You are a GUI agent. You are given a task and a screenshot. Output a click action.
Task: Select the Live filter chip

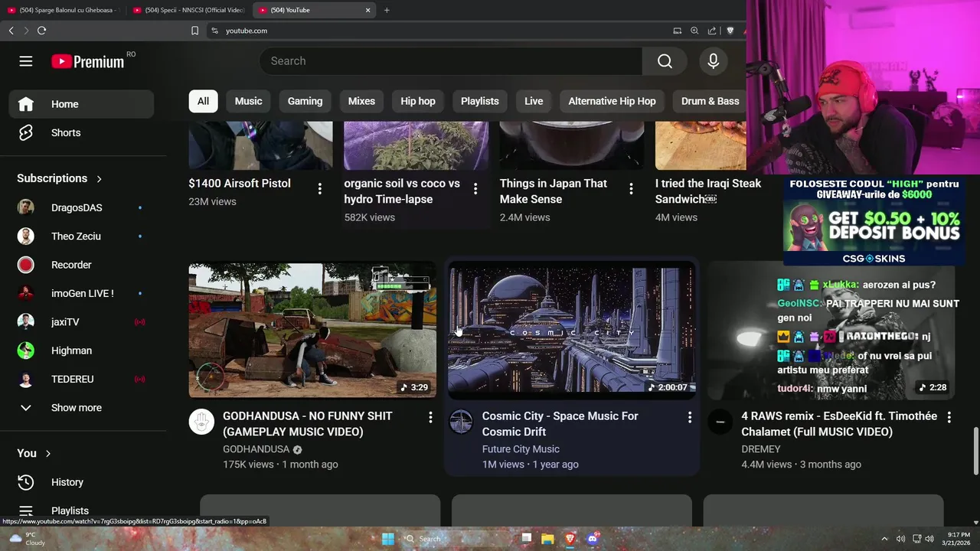click(534, 101)
